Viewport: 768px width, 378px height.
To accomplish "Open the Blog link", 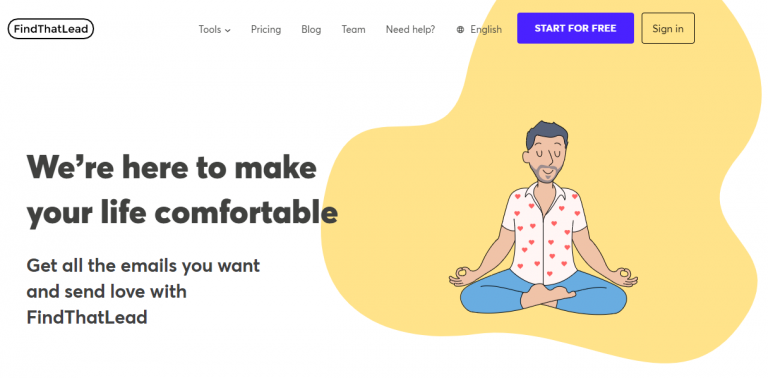I will 311,29.
